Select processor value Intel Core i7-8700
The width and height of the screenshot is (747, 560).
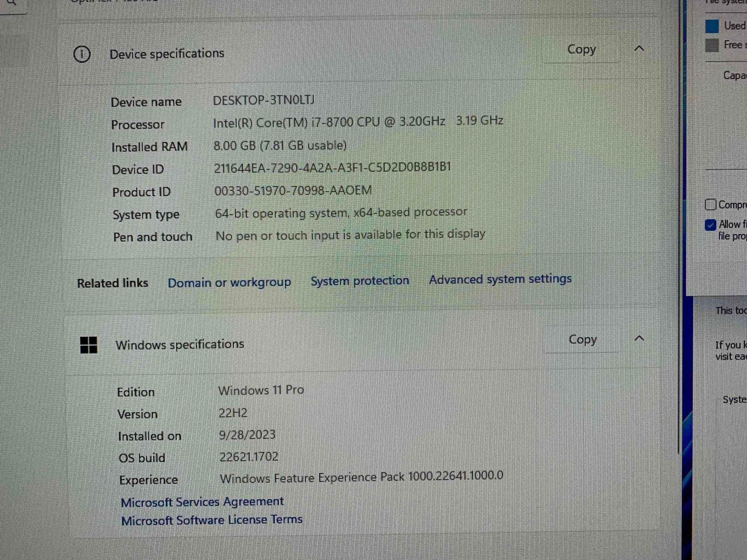[x=358, y=122]
